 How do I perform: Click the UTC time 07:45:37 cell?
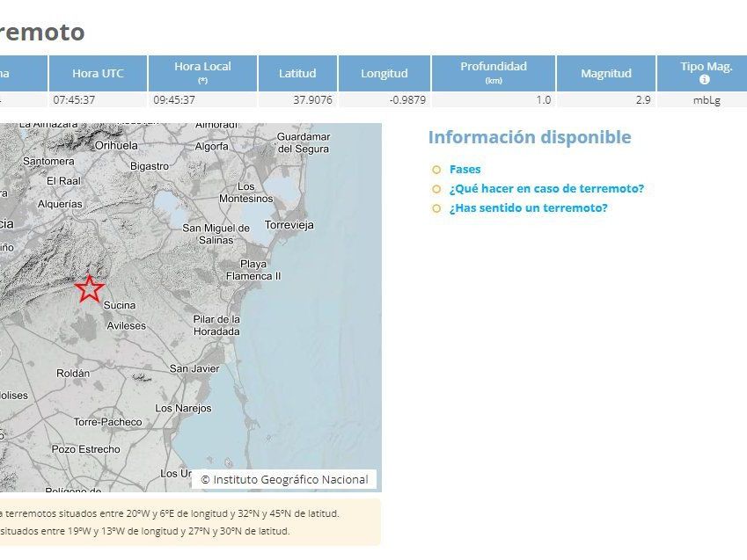tap(74, 100)
